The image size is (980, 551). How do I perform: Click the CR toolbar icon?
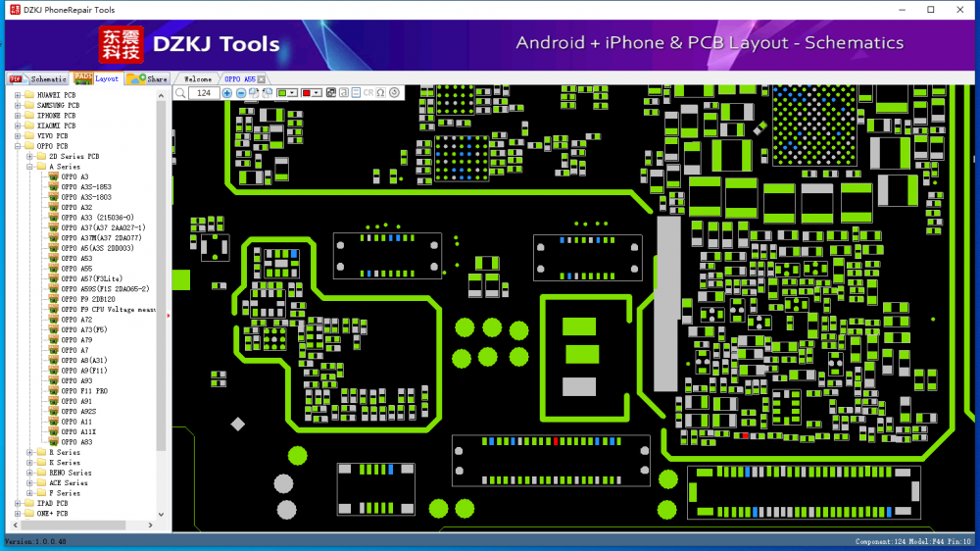[367, 93]
